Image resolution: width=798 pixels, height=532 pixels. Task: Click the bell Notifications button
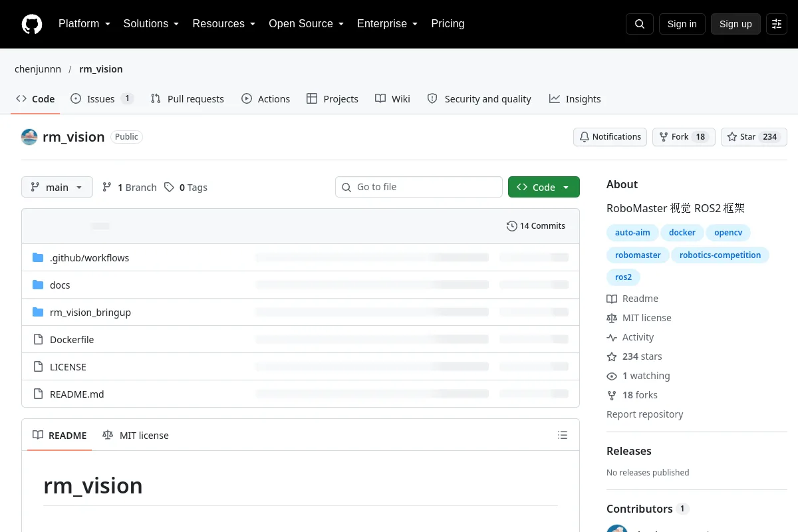click(x=610, y=137)
